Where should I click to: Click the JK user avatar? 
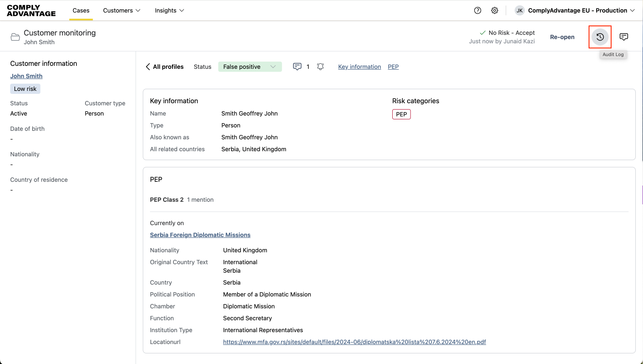(x=519, y=11)
